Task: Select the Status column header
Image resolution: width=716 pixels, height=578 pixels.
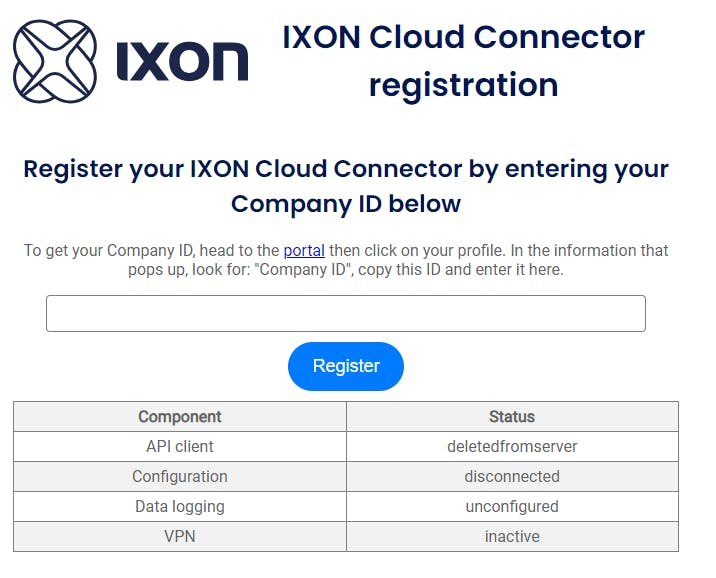Action: point(512,416)
